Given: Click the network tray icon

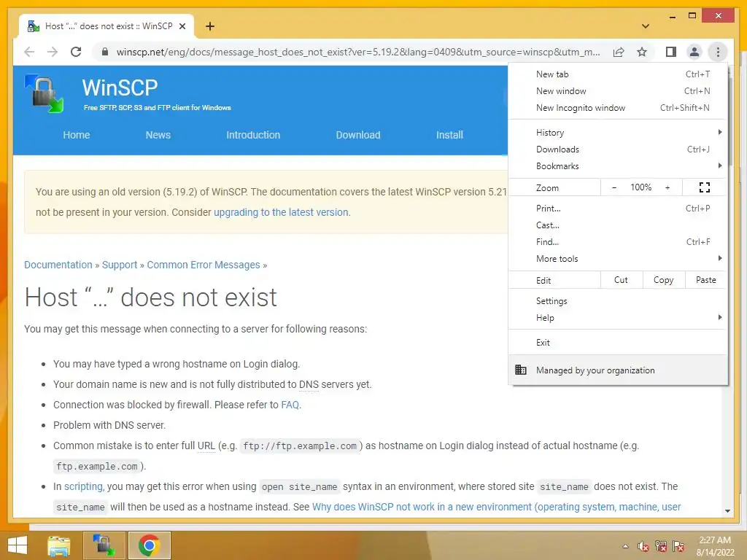Looking at the screenshot, I should 661,546.
